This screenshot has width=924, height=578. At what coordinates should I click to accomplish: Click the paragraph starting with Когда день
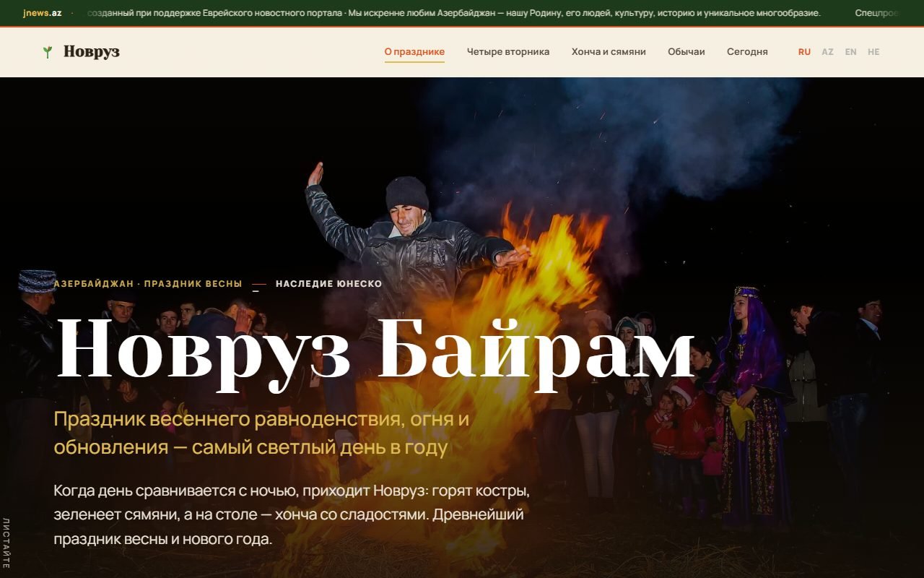point(292,515)
